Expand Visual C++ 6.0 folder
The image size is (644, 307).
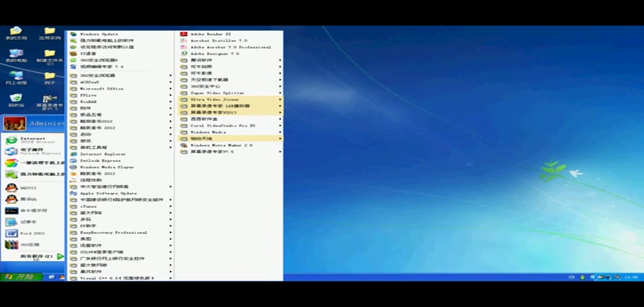120,279
